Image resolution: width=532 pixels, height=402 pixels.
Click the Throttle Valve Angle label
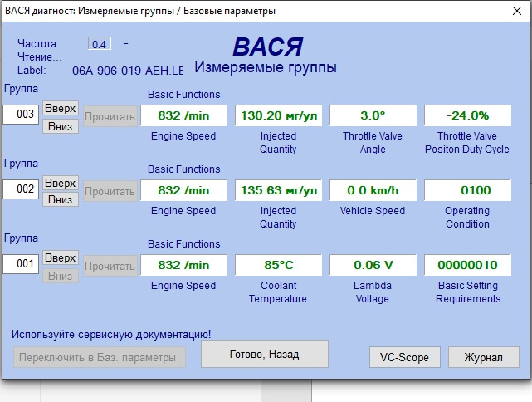coord(373,143)
